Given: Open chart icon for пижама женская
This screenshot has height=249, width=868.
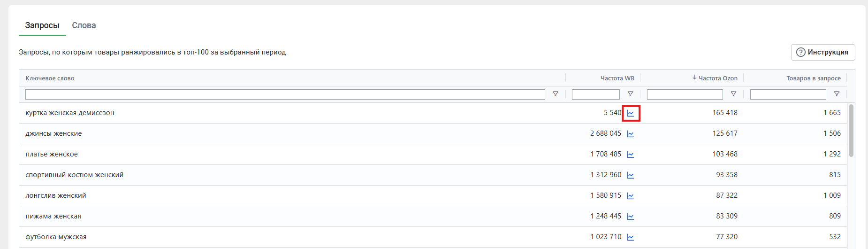Looking at the screenshot, I should tap(631, 217).
